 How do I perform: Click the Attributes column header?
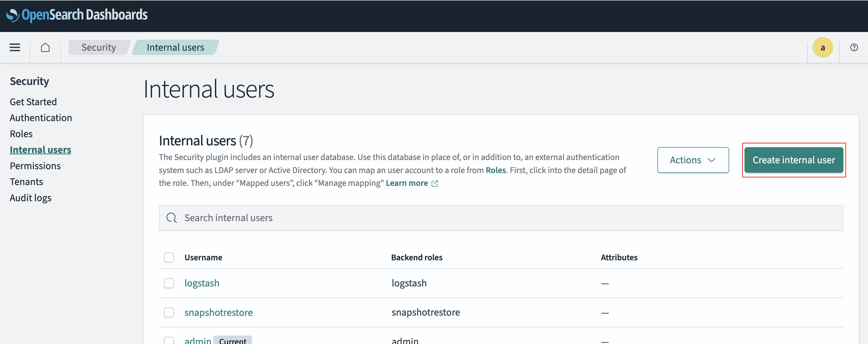coord(619,257)
